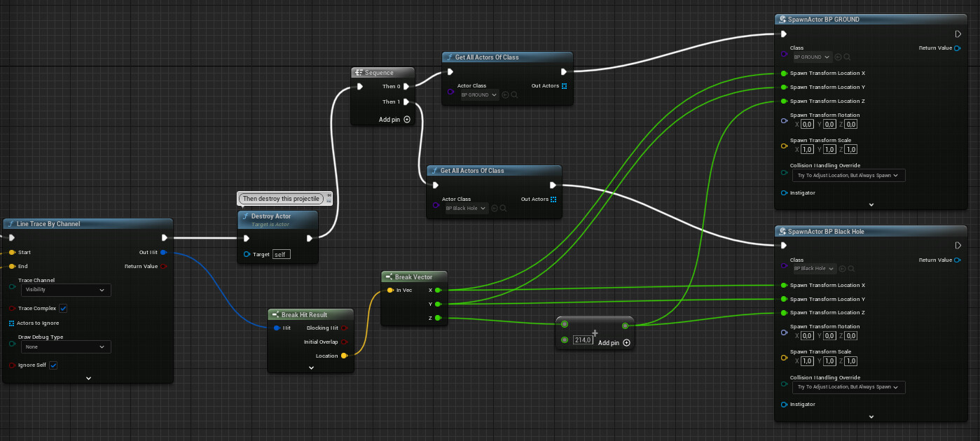Expand SpawnActor BP GROUND advanced pins

click(x=871, y=204)
